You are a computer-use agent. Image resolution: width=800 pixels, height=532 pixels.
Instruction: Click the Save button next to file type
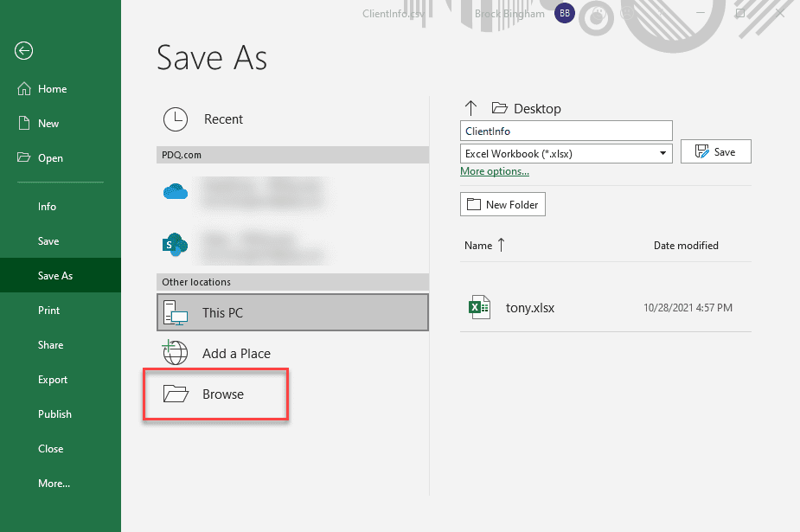716,151
